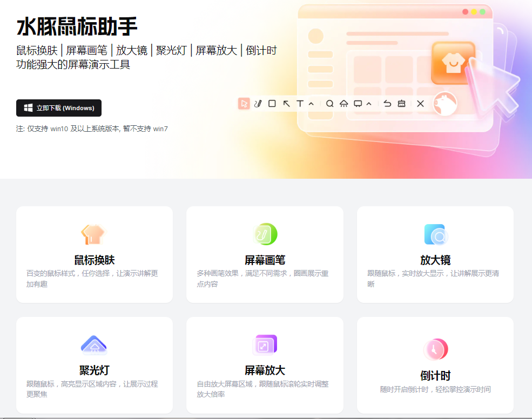
Task: Click the undo arrow in toolbar
Action: point(387,104)
